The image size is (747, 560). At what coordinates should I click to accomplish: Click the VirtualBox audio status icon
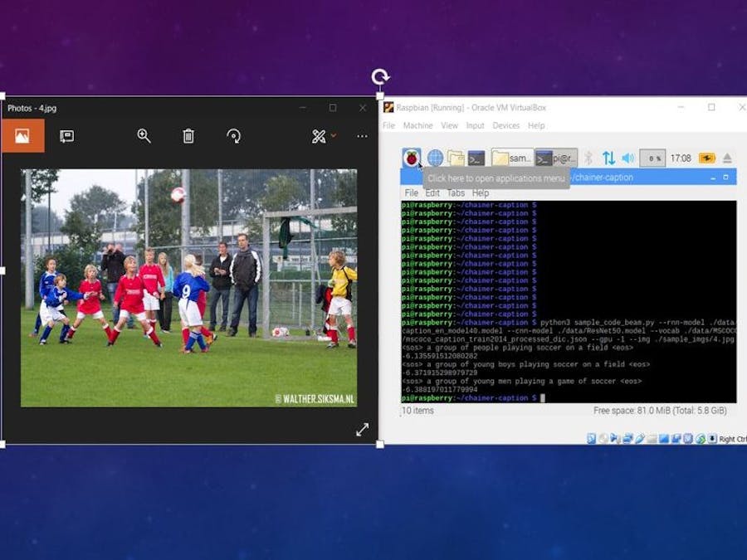(x=615, y=439)
